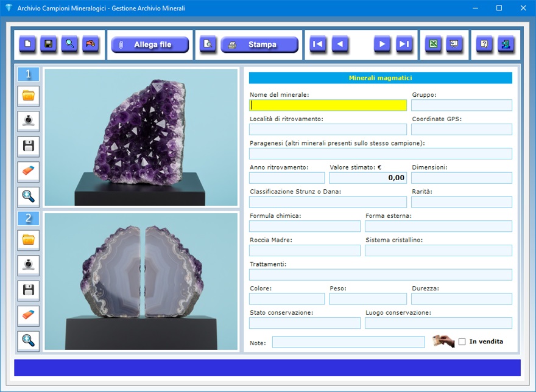Viewport: 536px width, 392px height.
Task: Click the 'Valore stimato' amount field
Action: pos(367,178)
